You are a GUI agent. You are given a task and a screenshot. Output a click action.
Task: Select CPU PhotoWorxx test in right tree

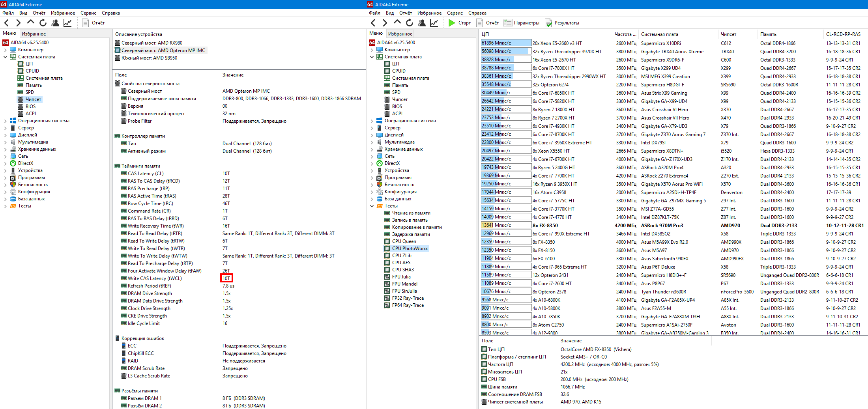click(410, 248)
